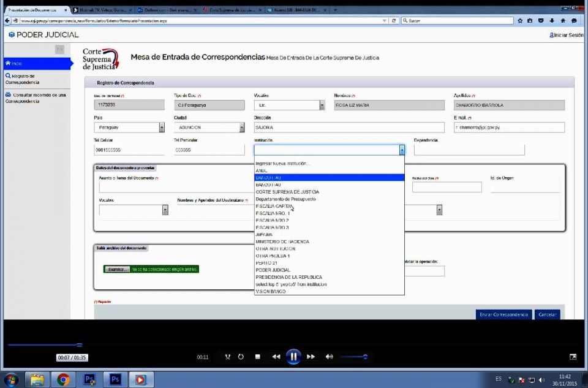Stop the video with the stop button
The image size is (588, 388).
coord(258,357)
